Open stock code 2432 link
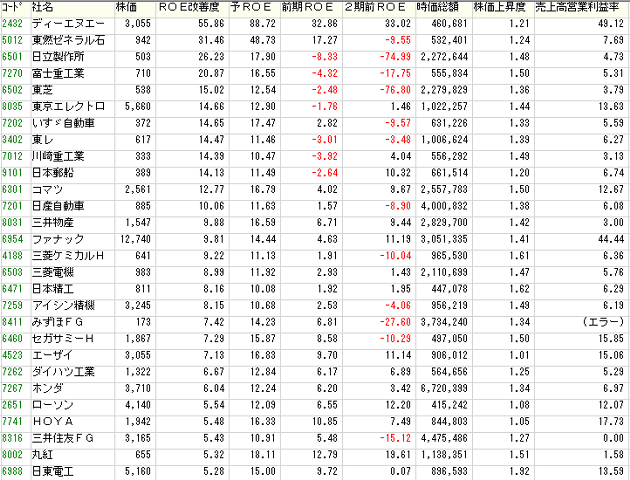Screen dimensions: 630x480 tap(12, 24)
